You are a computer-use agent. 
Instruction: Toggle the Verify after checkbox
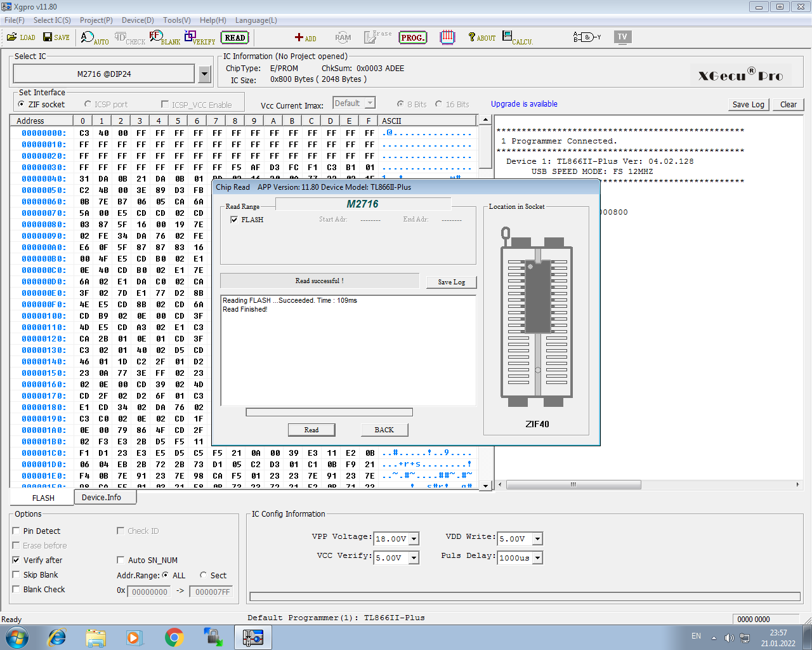point(16,560)
